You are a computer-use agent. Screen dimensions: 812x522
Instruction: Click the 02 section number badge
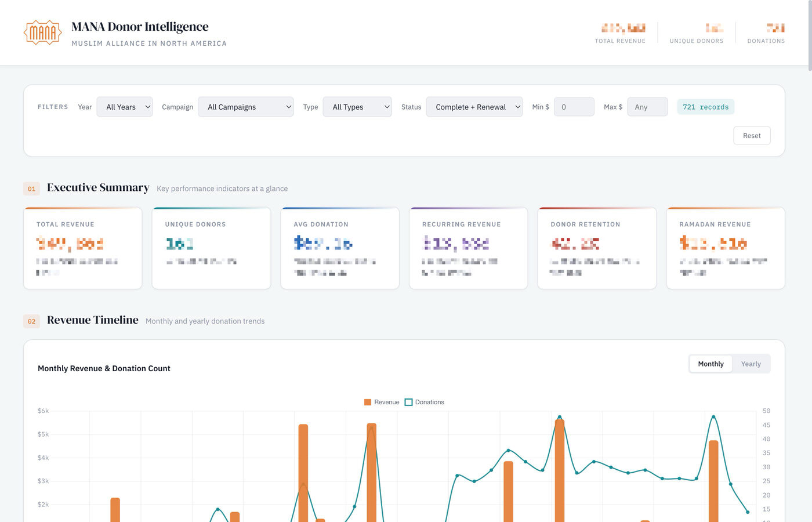(31, 321)
